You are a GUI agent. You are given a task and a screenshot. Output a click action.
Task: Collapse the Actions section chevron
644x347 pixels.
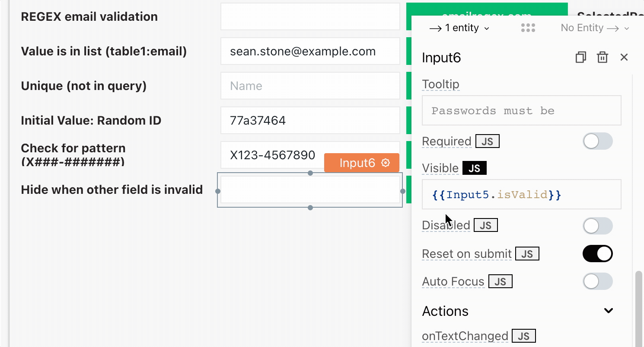tap(609, 311)
